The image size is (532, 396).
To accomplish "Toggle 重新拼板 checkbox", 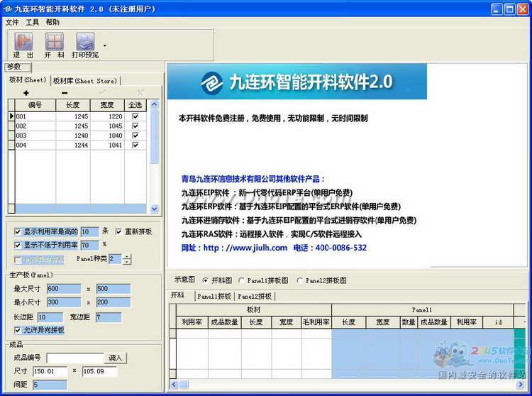I will click(x=118, y=232).
